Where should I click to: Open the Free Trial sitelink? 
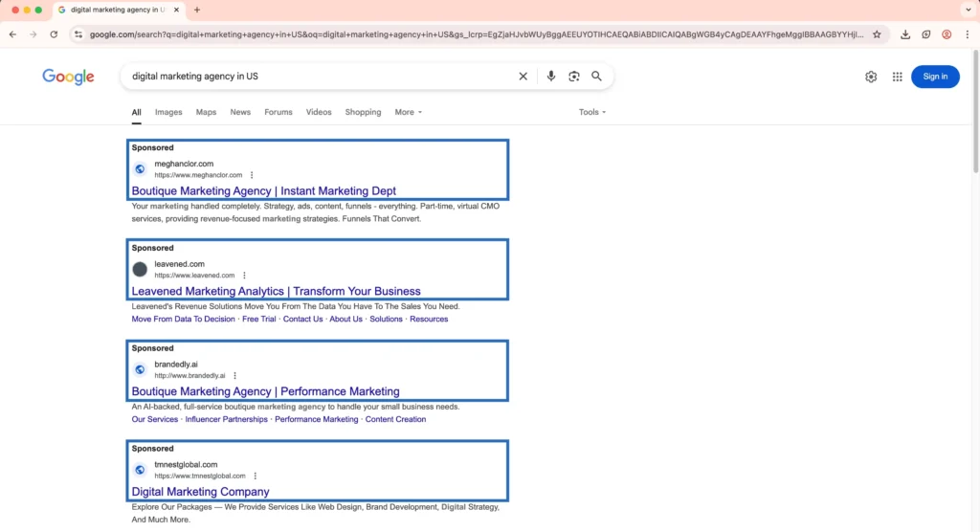[258, 319]
